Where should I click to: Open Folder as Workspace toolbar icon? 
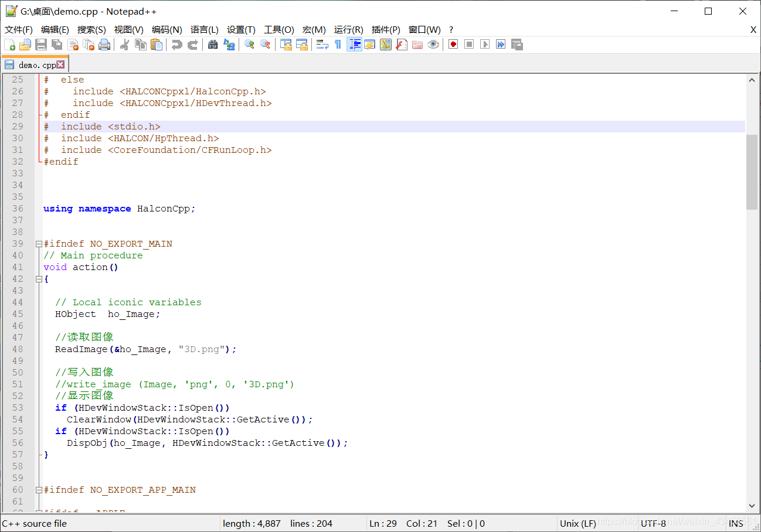pyautogui.click(x=417, y=45)
